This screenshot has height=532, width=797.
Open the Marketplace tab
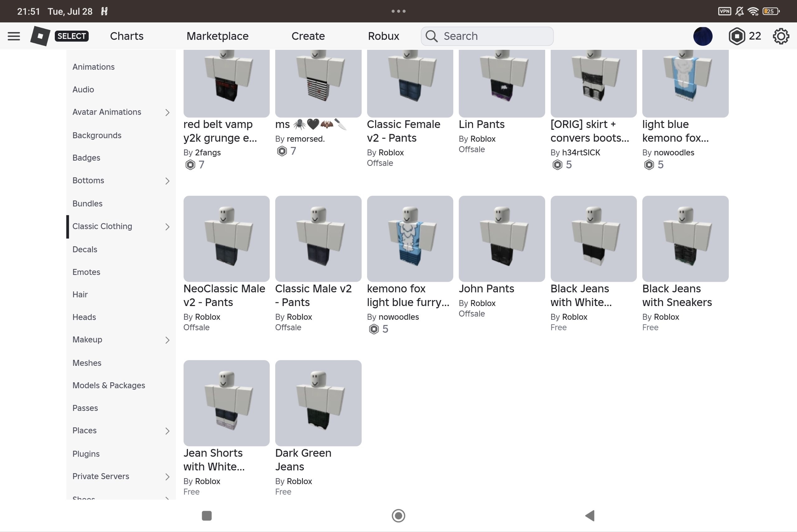click(x=218, y=36)
